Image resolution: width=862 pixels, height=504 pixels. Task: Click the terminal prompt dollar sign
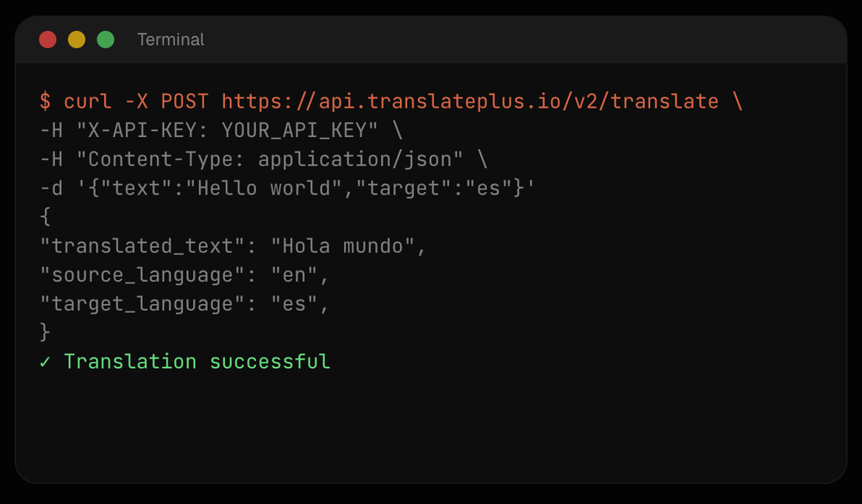[x=45, y=101]
